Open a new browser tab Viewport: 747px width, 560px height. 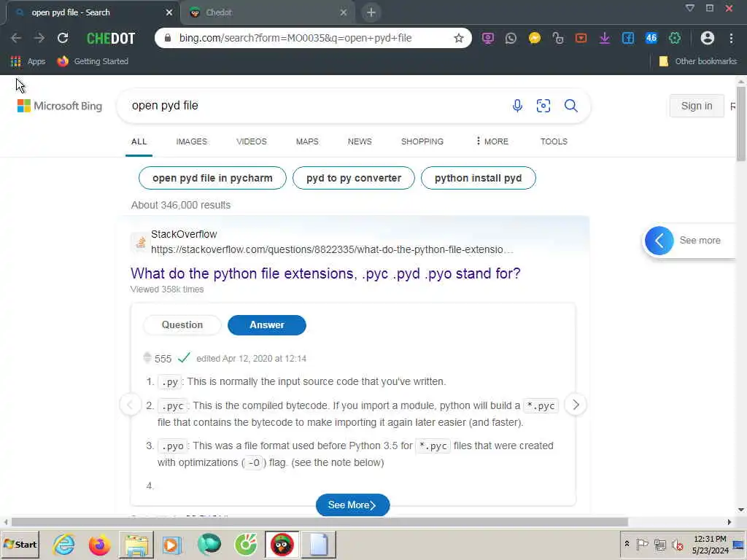pyautogui.click(x=371, y=12)
